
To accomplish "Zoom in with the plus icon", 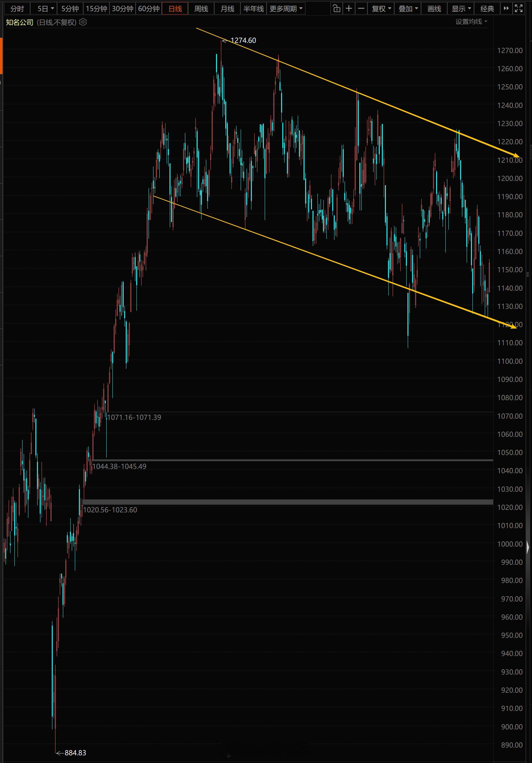I will (349, 9).
